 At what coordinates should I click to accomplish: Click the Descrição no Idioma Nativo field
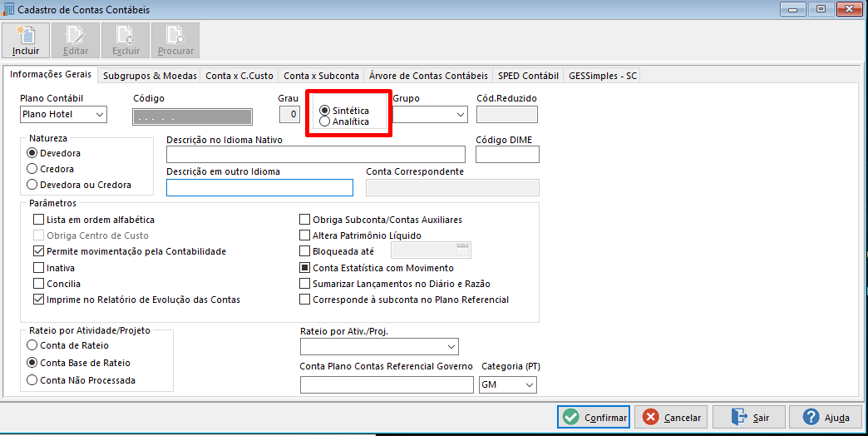pyautogui.click(x=316, y=155)
